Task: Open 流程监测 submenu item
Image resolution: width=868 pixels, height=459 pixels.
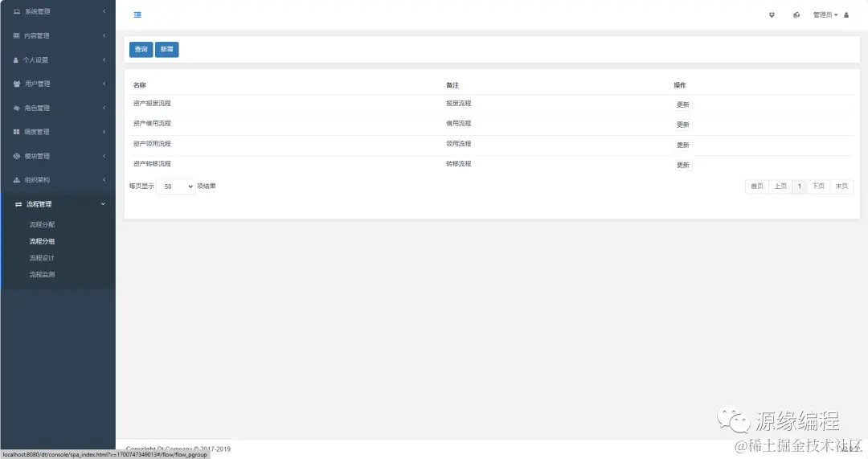Action: coord(42,275)
